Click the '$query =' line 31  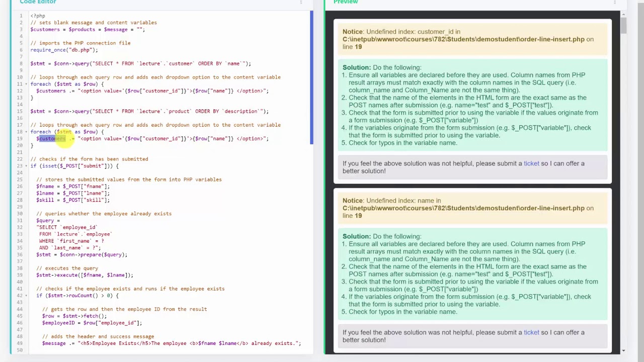pos(48,221)
